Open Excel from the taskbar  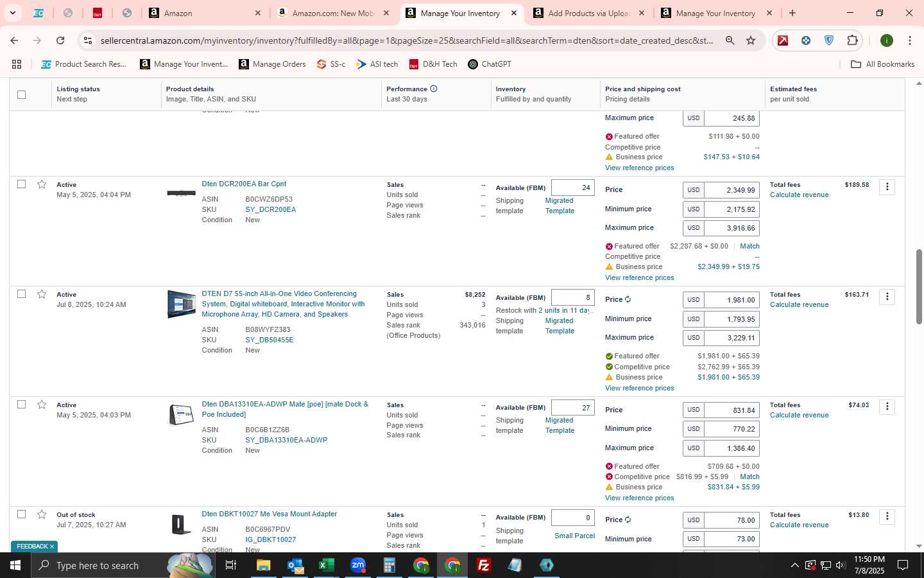coord(327,565)
